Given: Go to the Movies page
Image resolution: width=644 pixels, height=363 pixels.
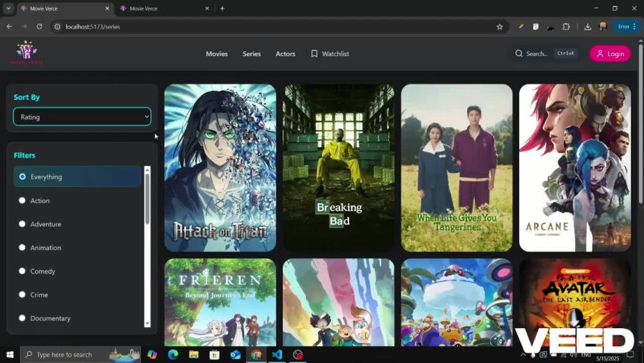Looking at the screenshot, I should [x=217, y=54].
